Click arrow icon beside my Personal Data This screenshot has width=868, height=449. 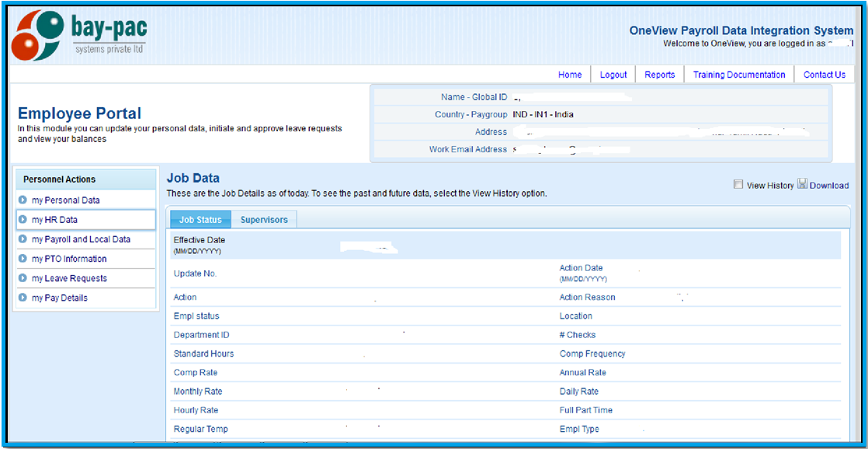[x=23, y=200]
